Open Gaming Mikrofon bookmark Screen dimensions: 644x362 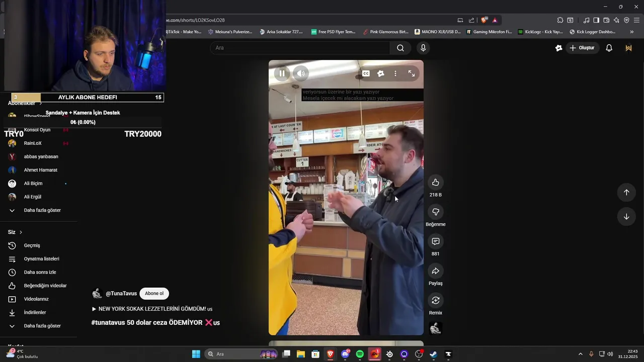click(489, 32)
